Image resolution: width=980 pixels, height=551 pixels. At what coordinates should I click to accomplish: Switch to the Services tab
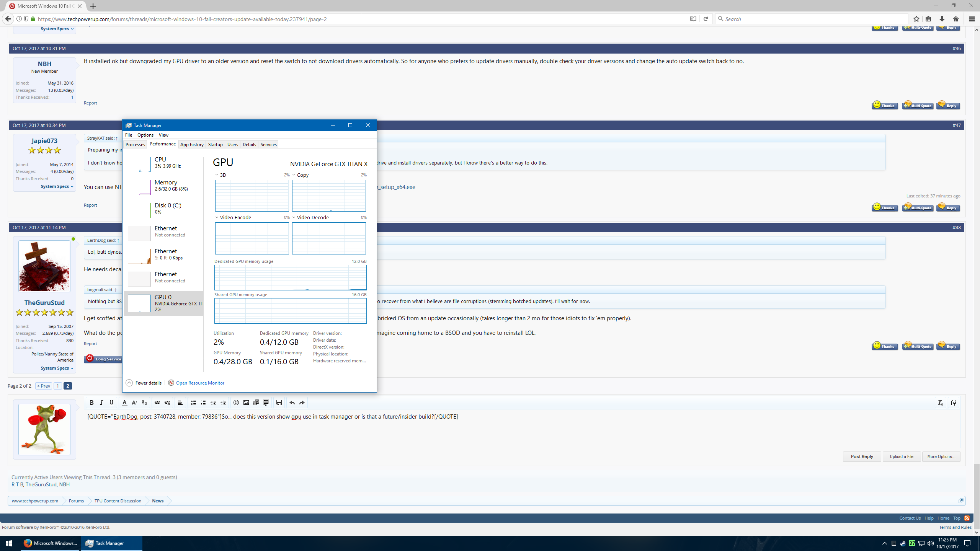point(268,145)
